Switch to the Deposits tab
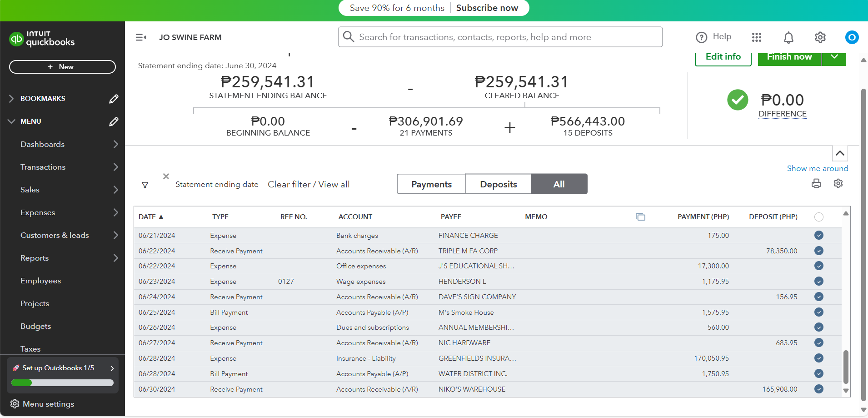Image resolution: width=868 pixels, height=418 pixels. tap(498, 184)
